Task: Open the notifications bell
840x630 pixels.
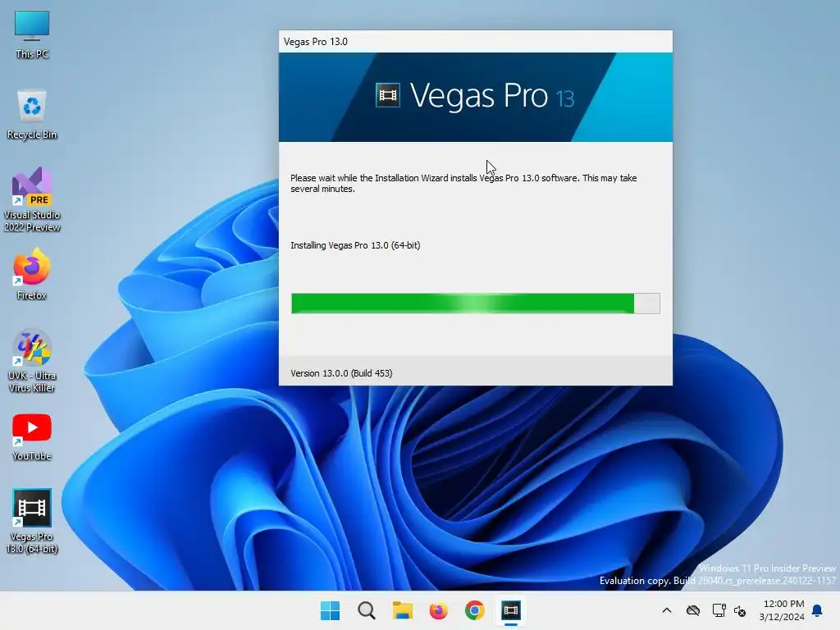Action: point(818,610)
